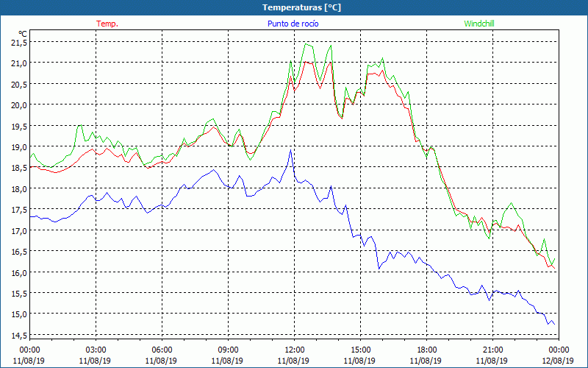Image resolution: width=588 pixels, height=368 pixels.
Task: Click the 15:00 time axis label
Action: (360, 350)
